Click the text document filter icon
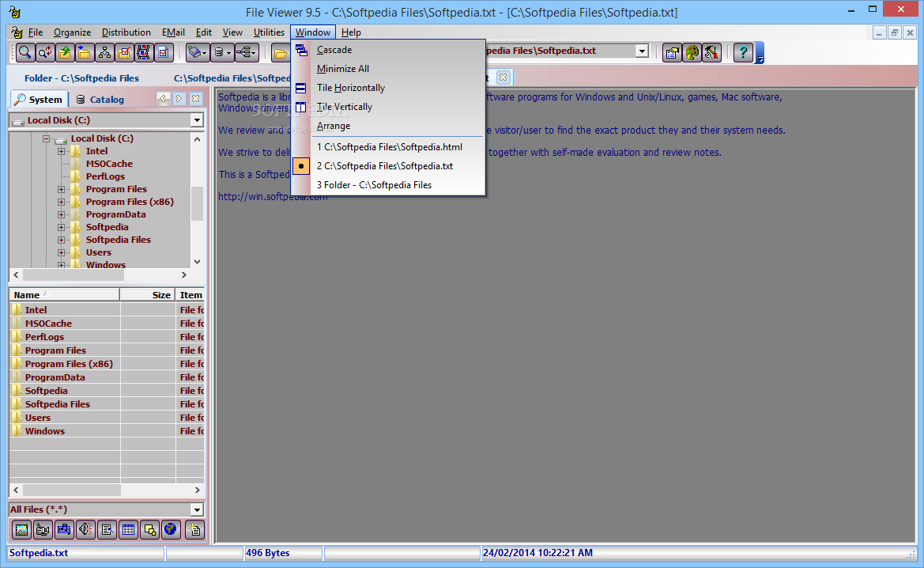924x568 pixels. tap(107, 530)
